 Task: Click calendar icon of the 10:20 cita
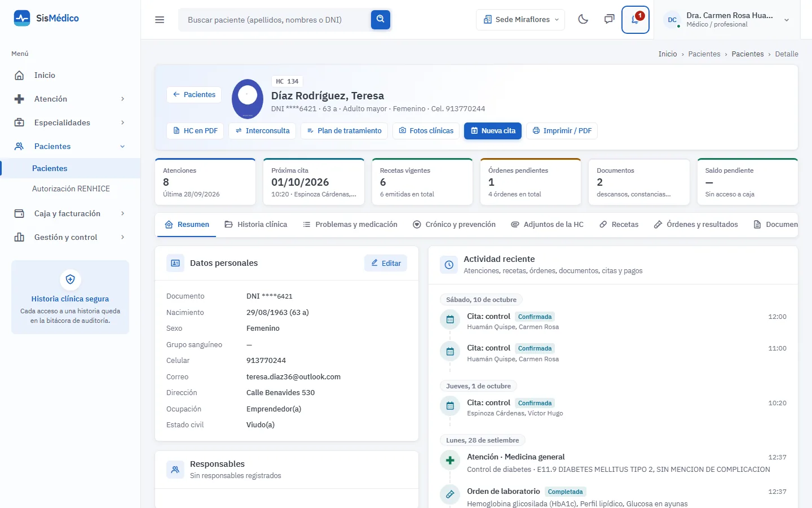(450, 406)
